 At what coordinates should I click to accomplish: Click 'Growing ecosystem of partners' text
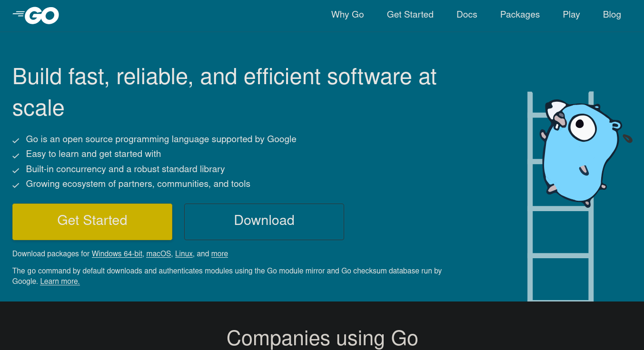(x=138, y=184)
